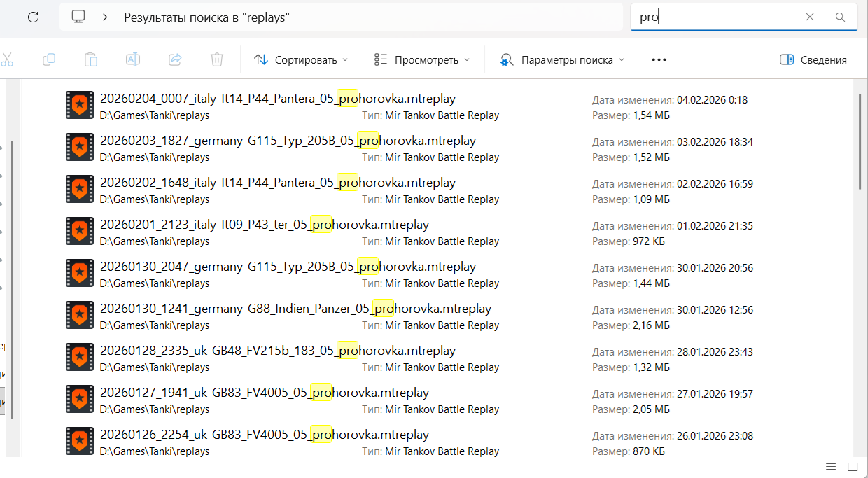
Task: Select the Delete trash icon
Action: coord(217,59)
